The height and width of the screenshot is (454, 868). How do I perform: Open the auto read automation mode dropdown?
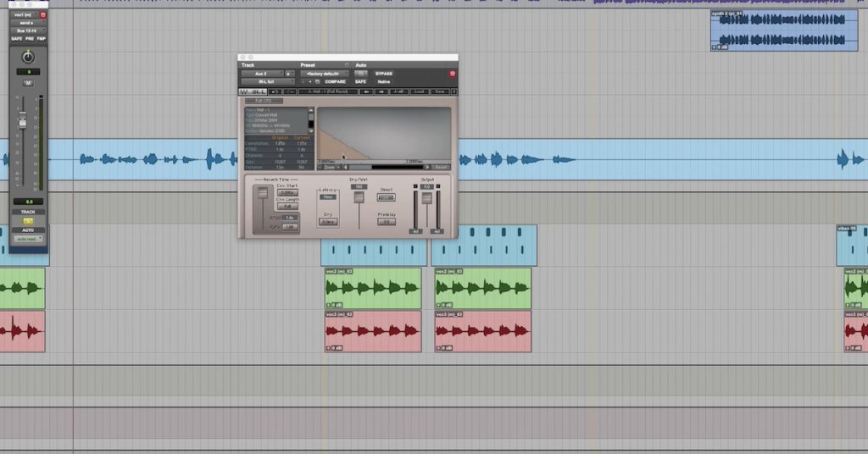point(28,239)
